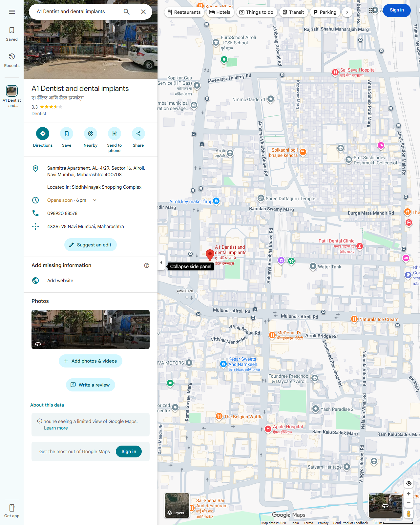The height and width of the screenshot is (525, 420).
Task: Expand opening hours dropdown arrow
Action: 95,200
